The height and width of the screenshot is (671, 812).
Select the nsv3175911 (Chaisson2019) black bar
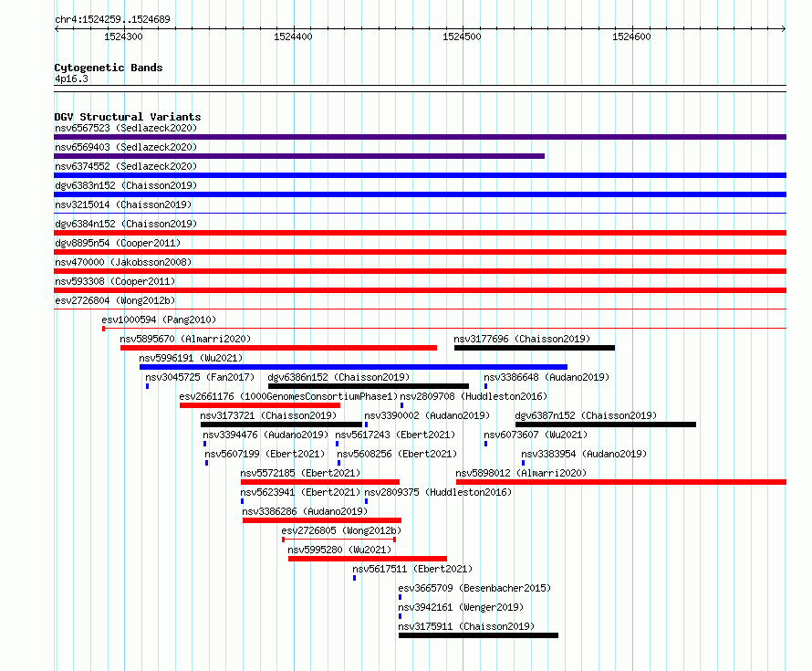click(x=478, y=635)
